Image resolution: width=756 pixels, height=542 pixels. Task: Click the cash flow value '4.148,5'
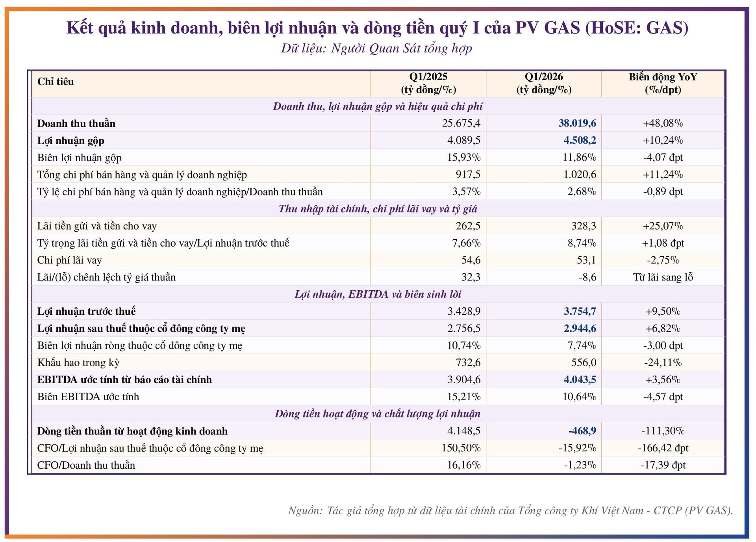[x=464, y=431]
